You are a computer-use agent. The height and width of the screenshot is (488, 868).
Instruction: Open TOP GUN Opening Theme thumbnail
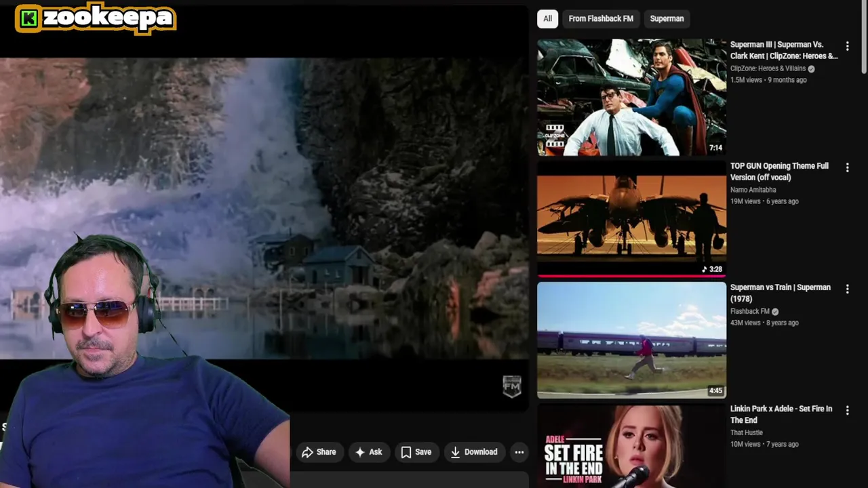tap(631, 218)
